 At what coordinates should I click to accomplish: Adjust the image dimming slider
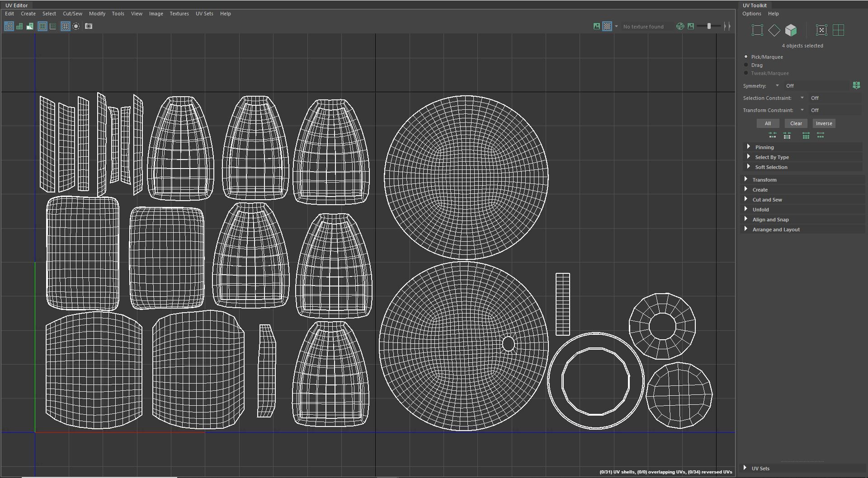tap(708, 26)
